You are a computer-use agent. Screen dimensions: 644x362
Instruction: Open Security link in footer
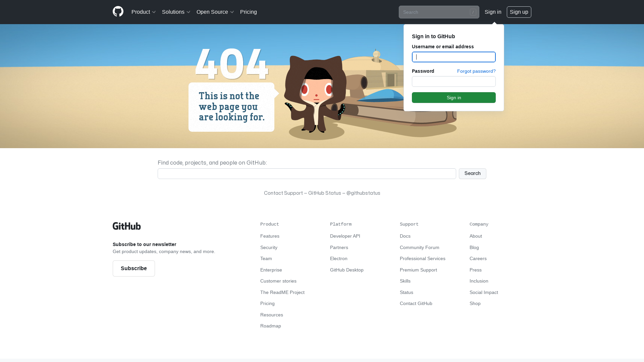(x=269, y=247)
